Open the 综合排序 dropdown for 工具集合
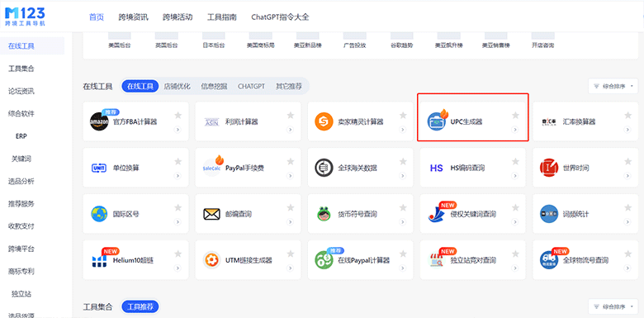Viewport: 644px width, 318px height. [x=613, y=307]
